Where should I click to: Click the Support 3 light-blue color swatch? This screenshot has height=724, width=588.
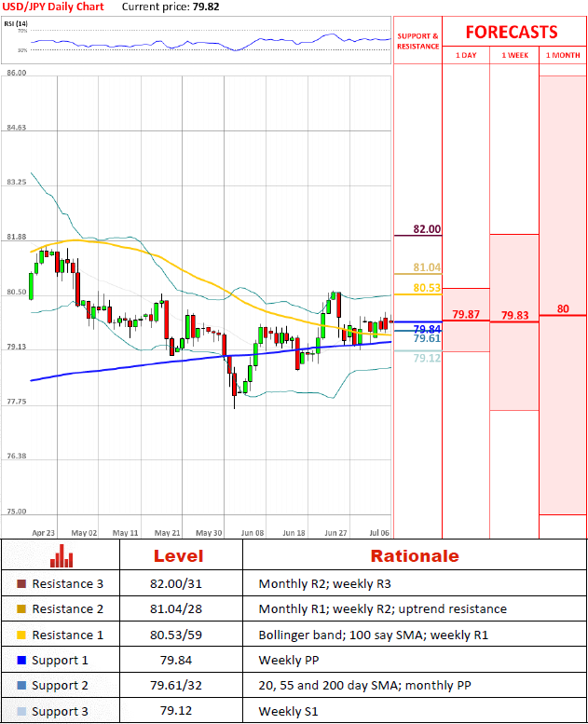(21, 711)
